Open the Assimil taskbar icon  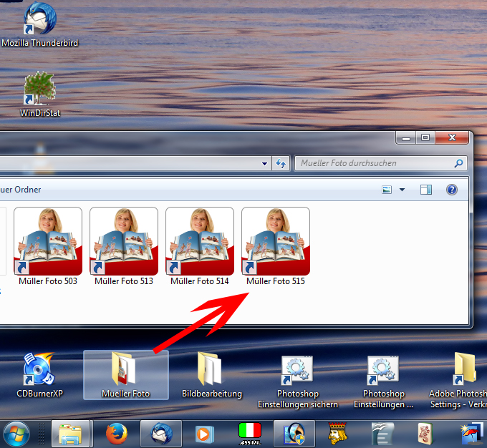[250, 434]
